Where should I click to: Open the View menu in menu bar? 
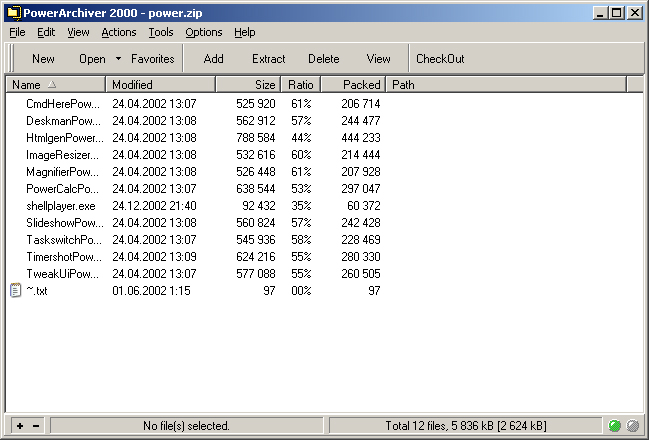[78, 32]
